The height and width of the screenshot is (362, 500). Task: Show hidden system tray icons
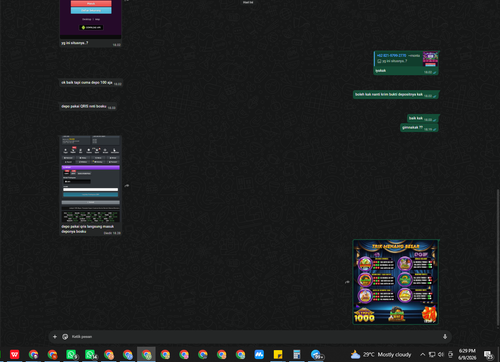422,354
